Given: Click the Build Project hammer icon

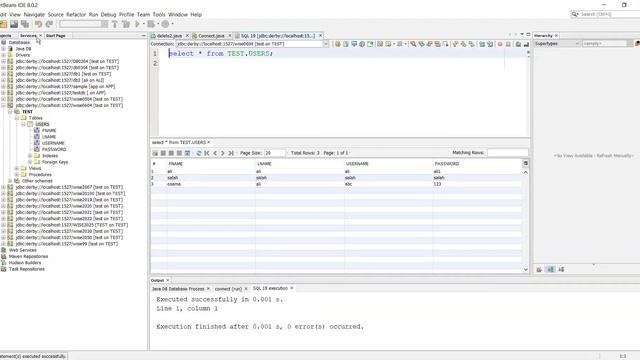Looking at the screenshot, I should 115,24.
